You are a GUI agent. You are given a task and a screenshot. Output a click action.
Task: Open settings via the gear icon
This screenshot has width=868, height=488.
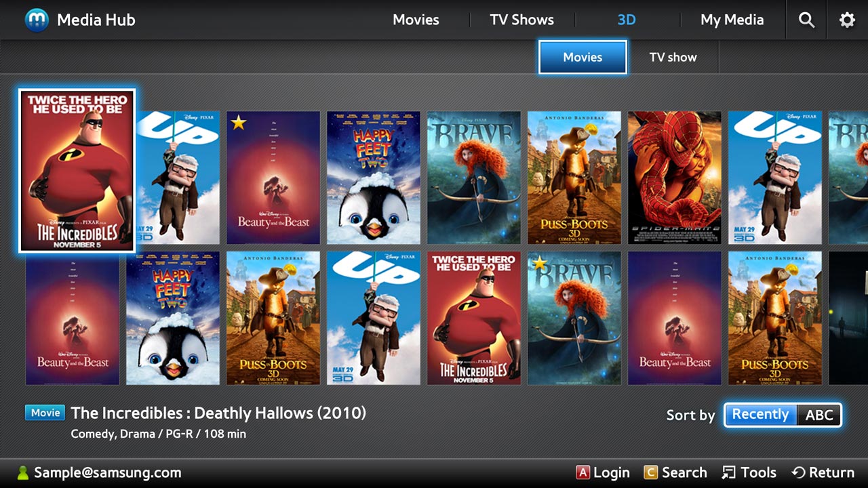[847, 20]
